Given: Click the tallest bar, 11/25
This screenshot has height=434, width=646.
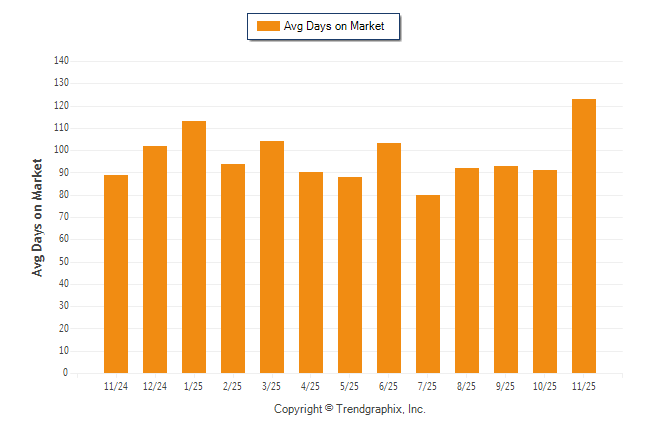Looking at the screenshot, I should (584, 236).
